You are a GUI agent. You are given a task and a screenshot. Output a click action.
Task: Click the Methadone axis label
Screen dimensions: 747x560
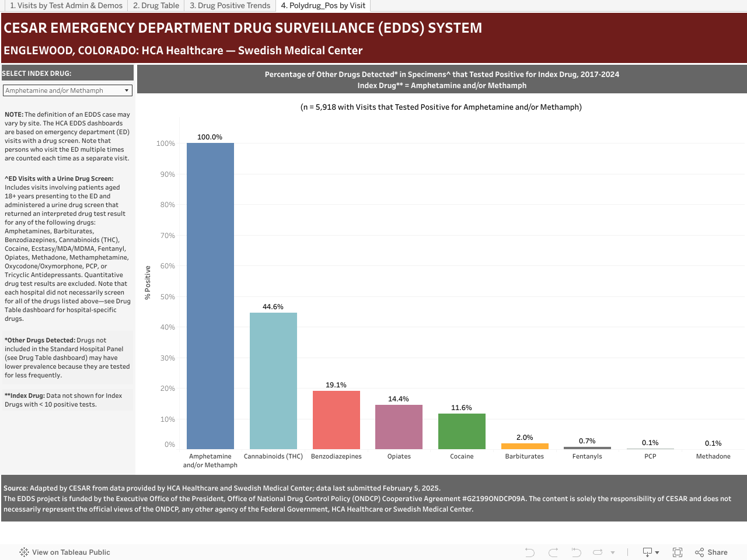point(713,456)
